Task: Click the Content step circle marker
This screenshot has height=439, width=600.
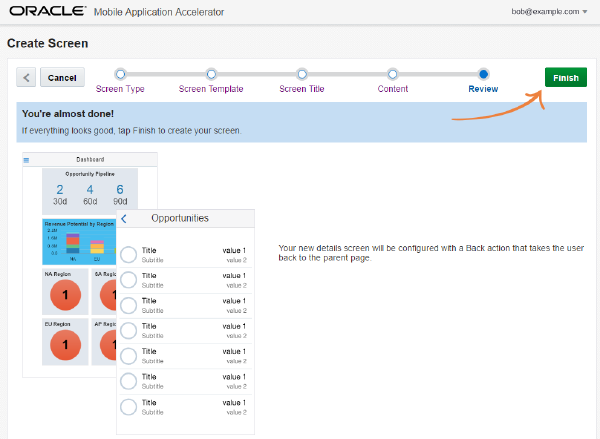Action: point(393,74)
